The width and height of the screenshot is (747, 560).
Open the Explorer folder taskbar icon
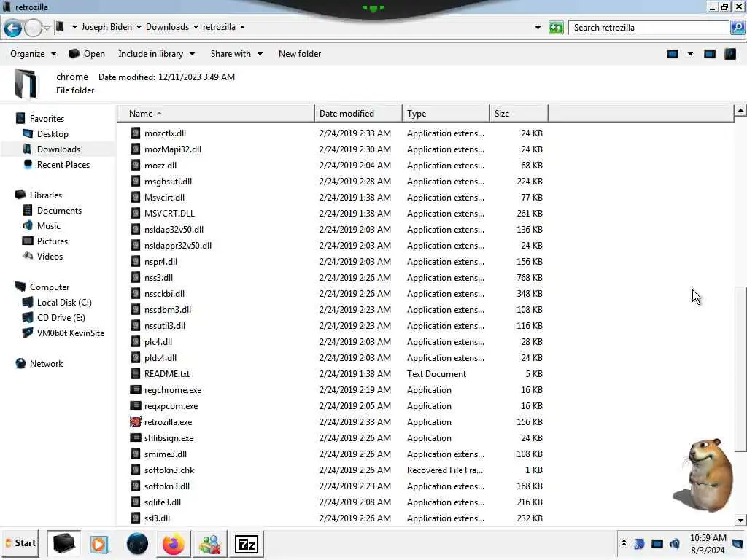pyautogui.click(x=63, y=544)
